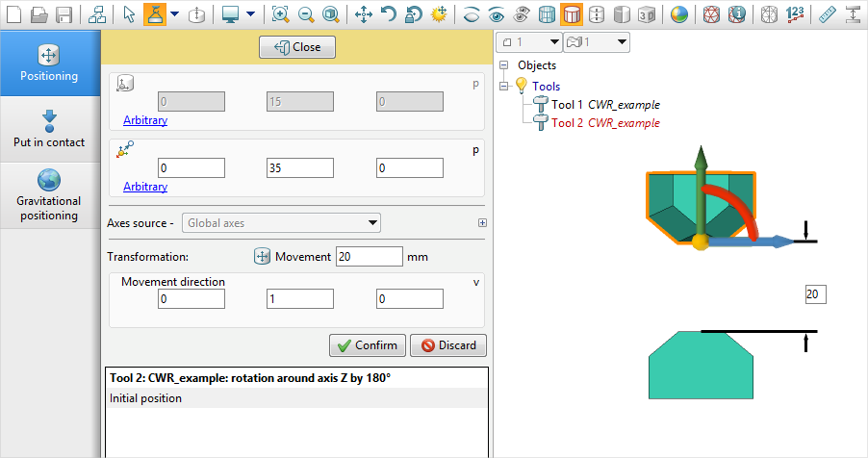Toggle the open eye show icon

click(497, 14)
